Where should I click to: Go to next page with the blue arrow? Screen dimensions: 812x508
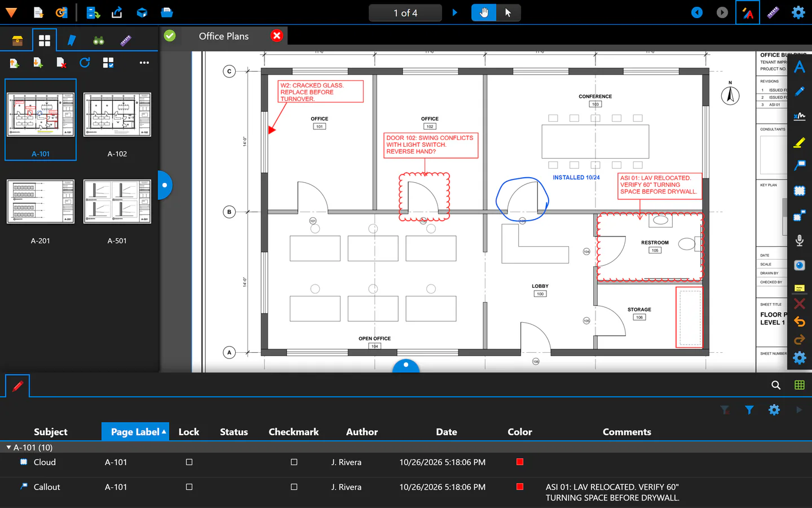455,12
